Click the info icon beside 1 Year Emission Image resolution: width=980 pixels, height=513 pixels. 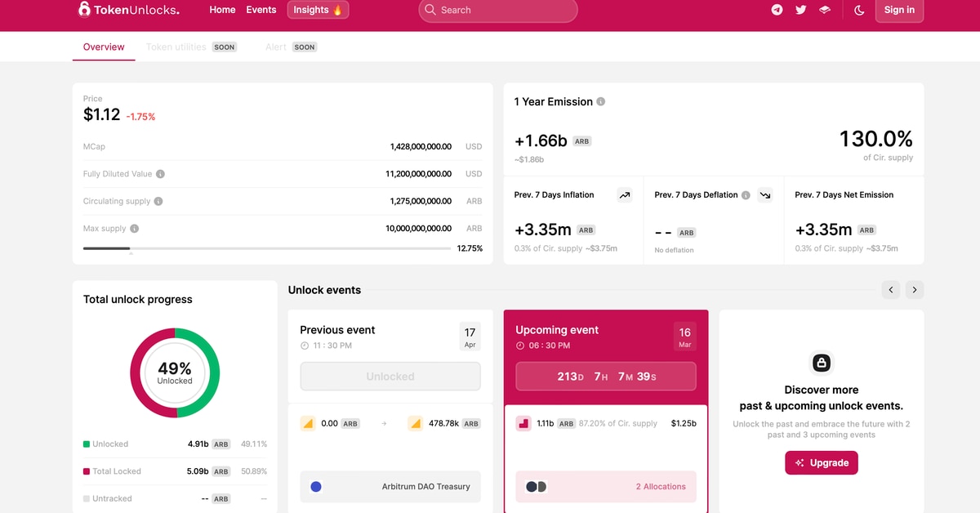pyautogui.click(x=601, y=101)
